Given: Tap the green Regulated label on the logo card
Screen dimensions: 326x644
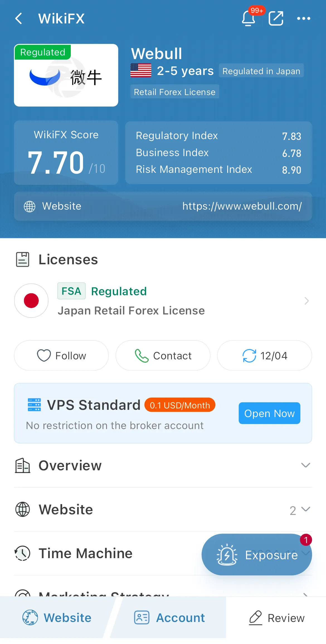Looking at the screenshot, I should pyautogui.click(x=43, y=52).
